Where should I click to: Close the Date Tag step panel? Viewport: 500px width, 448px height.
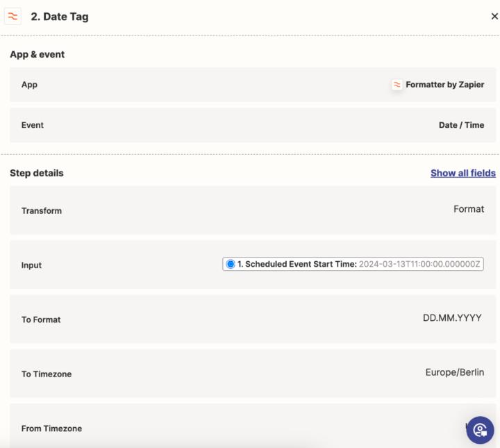click(494, 16)
